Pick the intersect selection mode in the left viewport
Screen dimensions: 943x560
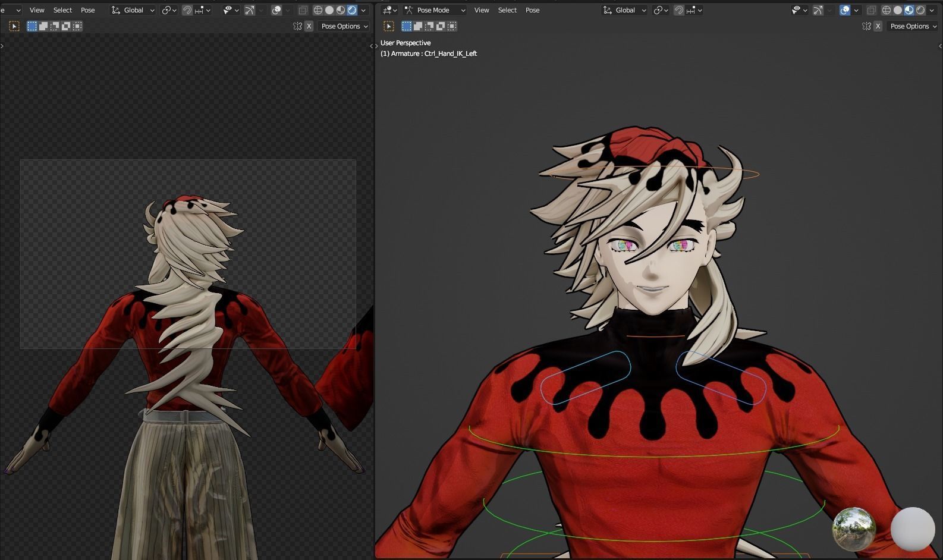77,26
